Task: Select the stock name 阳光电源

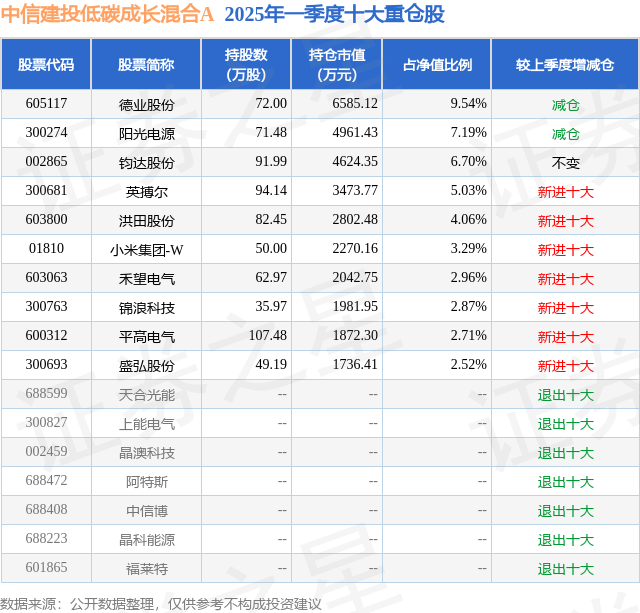Action: (x=147, y=133)
